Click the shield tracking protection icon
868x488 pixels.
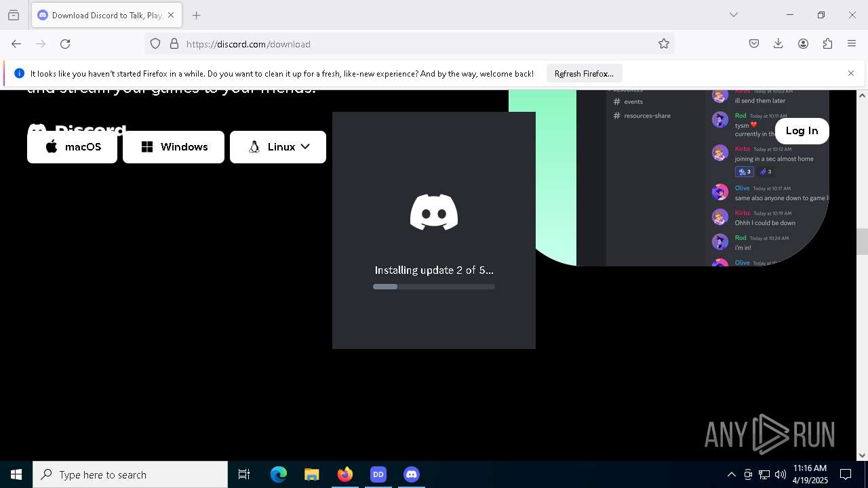click(155, 44)
